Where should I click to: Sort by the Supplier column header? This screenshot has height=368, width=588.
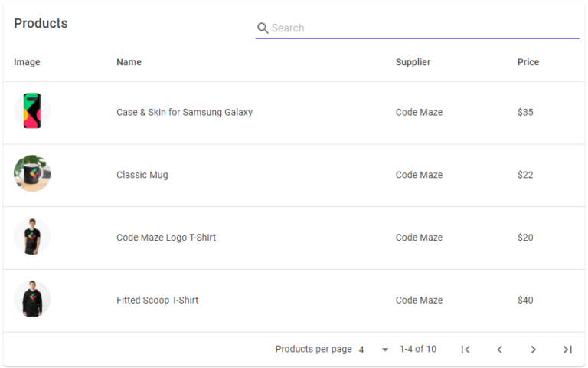413,62
